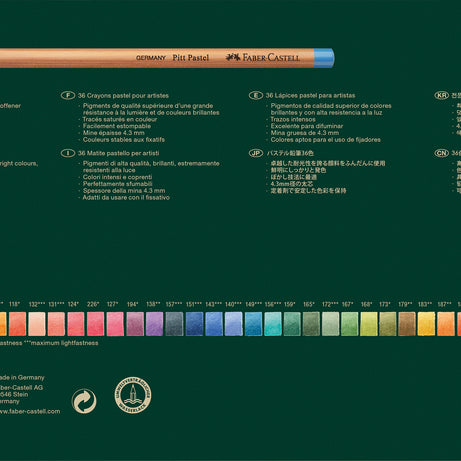
Task: Select the 183 golden yellow swatch
Action: pyautogui.click(x=426, y=324)
